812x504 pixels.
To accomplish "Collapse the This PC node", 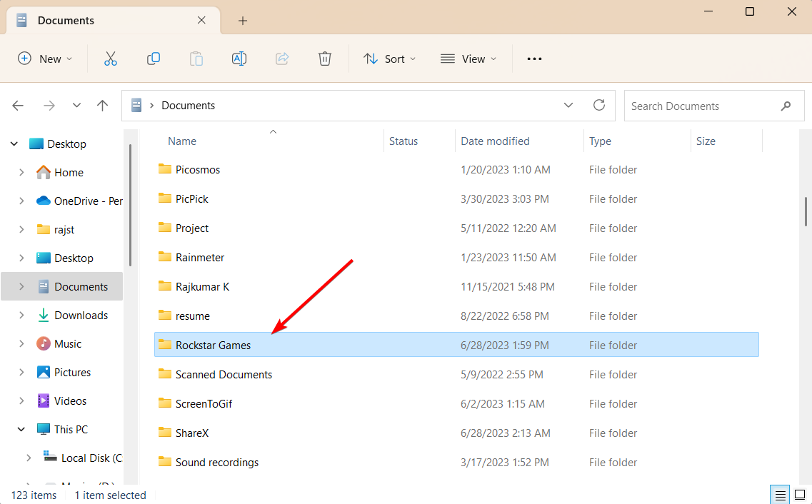I will pos(21,429).
